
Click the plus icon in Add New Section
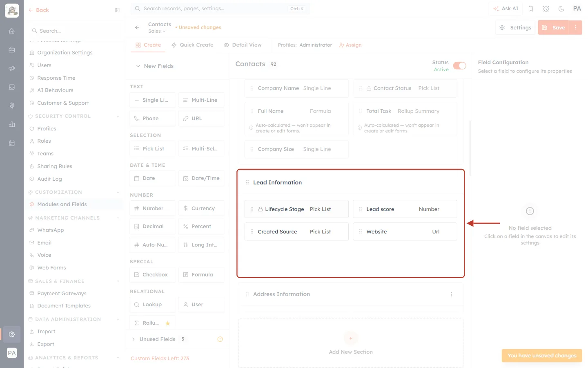351,338
